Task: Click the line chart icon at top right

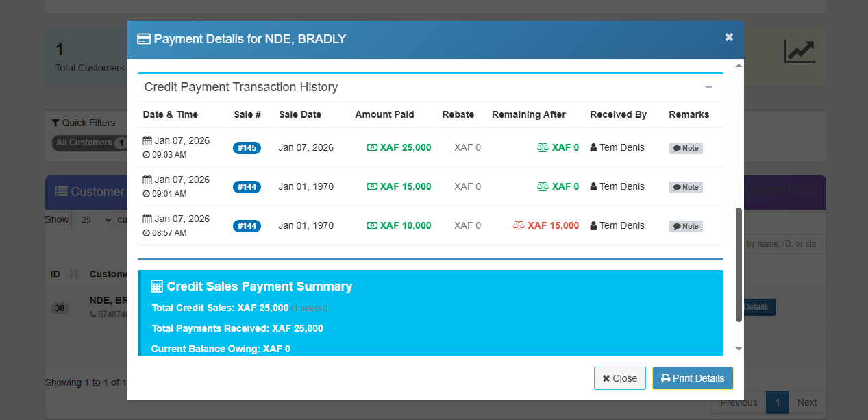Action: click(800, 51)
